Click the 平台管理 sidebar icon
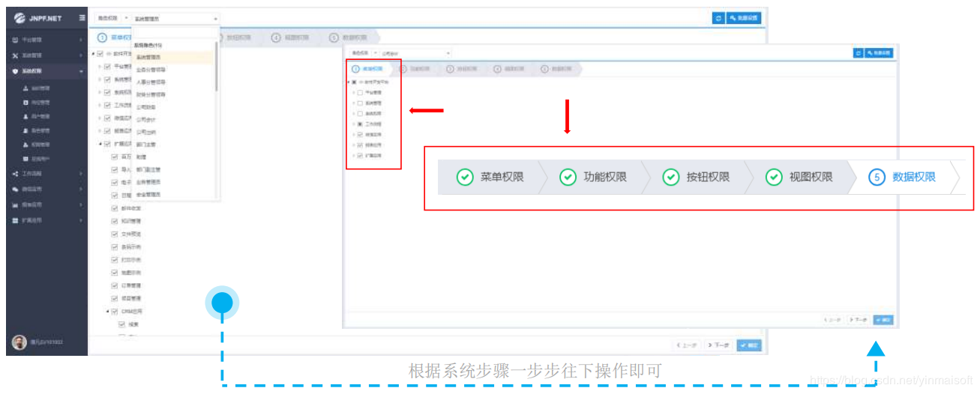The image size is (980, 394). (x=15, y=40)
